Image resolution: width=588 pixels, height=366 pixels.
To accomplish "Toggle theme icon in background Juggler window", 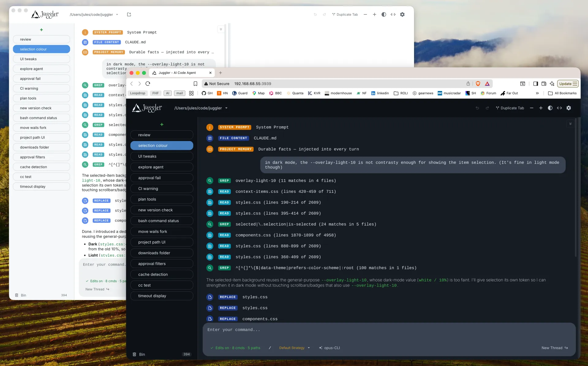I will click(384, 14).
